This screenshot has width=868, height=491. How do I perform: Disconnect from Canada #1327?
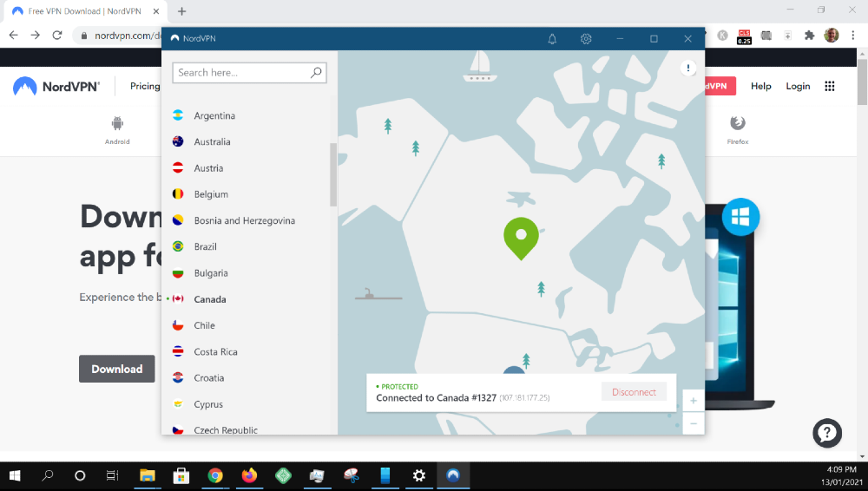tap(634, 392)
